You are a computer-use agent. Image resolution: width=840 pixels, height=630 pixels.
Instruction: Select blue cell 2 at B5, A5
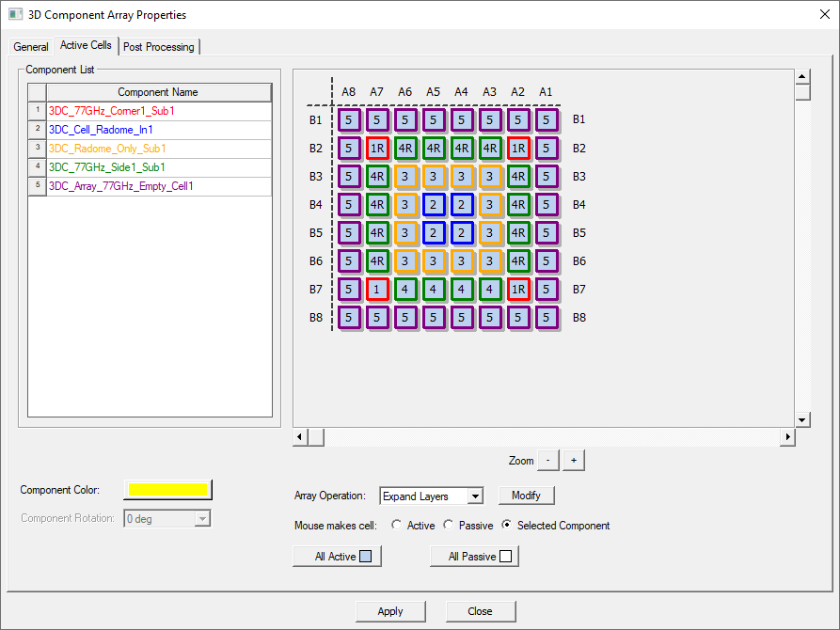tap(434, 233)
